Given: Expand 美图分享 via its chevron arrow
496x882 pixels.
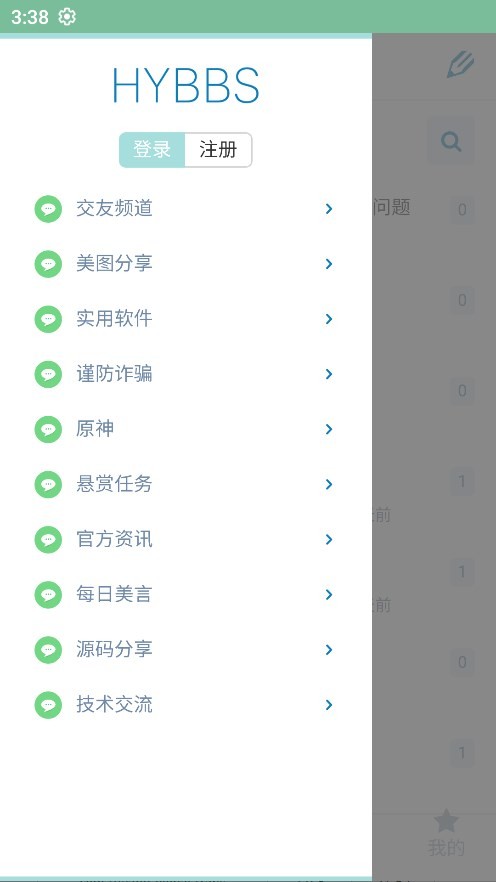Looking at the screenshot, I should 329,264.
